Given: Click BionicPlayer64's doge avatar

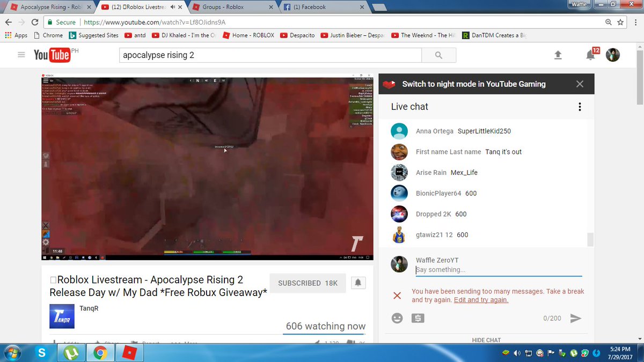Looking at the screenshot, I should click(x=399, y=193).
